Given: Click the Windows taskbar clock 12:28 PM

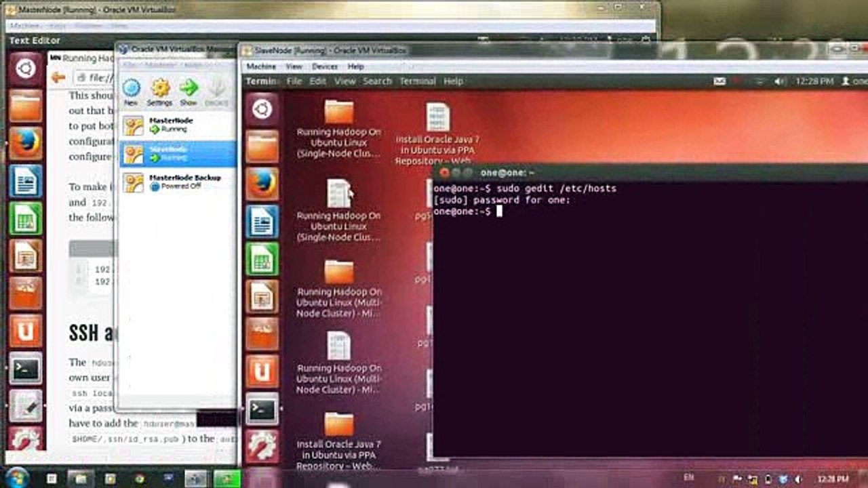Looking at the screenshot, I should click(x=832, y=479).
